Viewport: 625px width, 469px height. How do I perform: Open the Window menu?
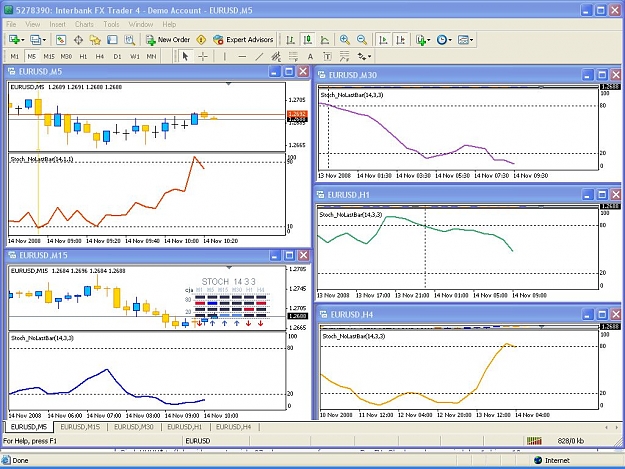[x=141, y=24]
